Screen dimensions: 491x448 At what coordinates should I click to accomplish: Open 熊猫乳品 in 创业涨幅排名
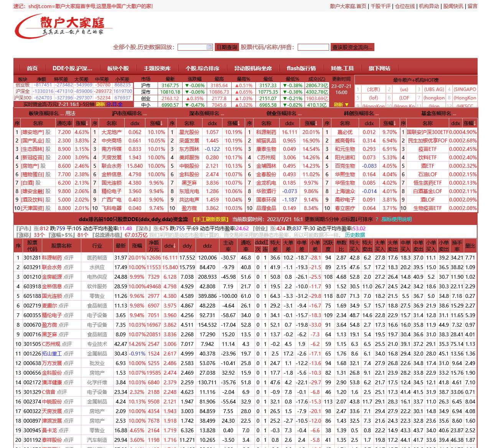tap(266, 141)
